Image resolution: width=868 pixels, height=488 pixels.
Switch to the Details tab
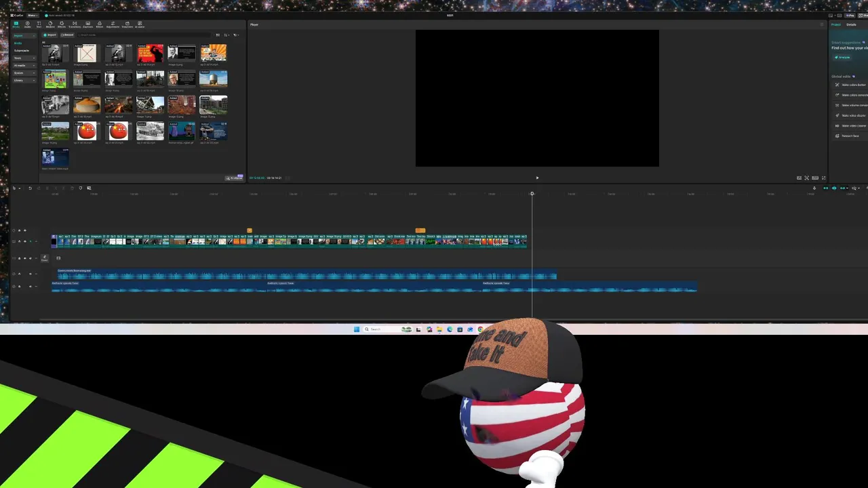[851, 24]
